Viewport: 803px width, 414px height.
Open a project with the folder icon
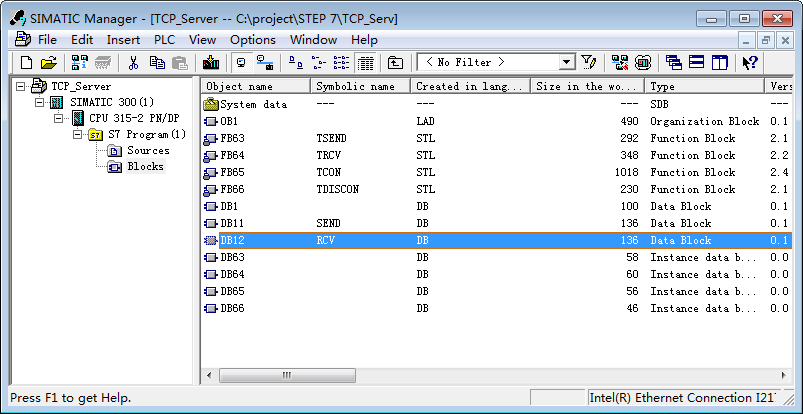pos(49,63)
